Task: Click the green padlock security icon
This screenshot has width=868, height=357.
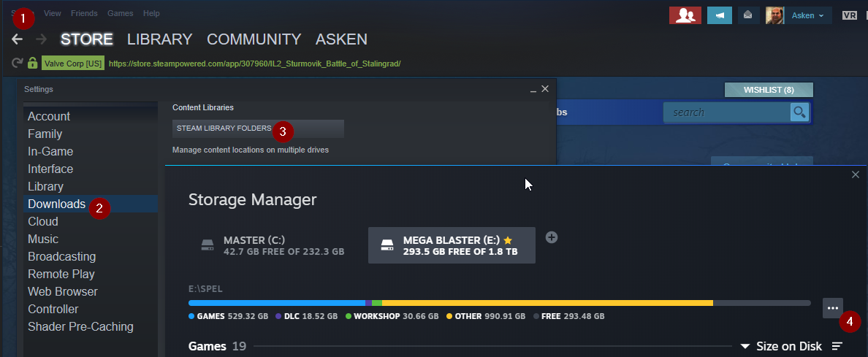Action: [33, 63]
